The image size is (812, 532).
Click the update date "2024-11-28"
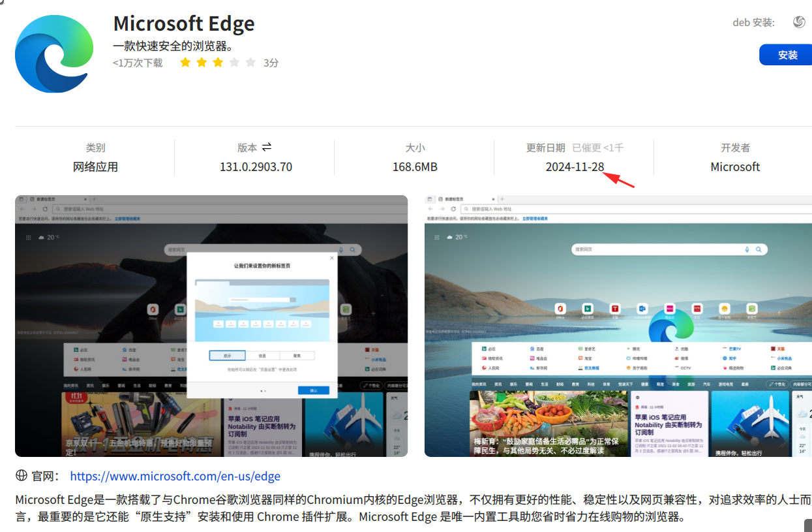pyautogui.click(x=575, y=167)
